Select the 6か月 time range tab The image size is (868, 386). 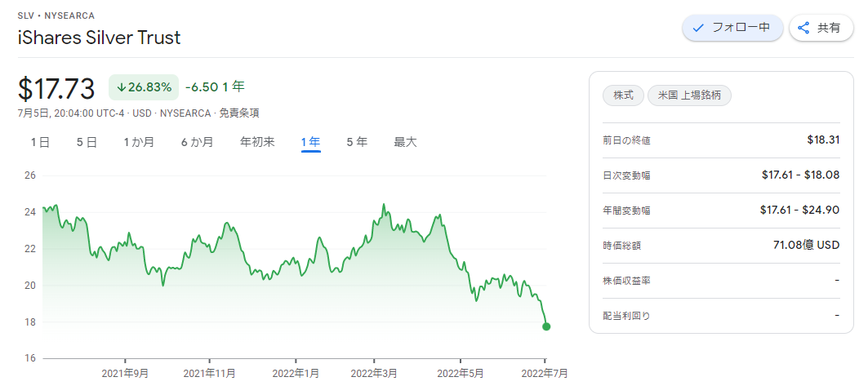[x=197, y=142]
